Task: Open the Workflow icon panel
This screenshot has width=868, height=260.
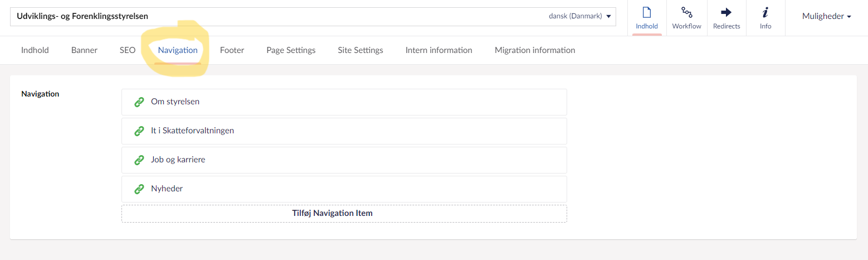Action: tap(686, 13)
